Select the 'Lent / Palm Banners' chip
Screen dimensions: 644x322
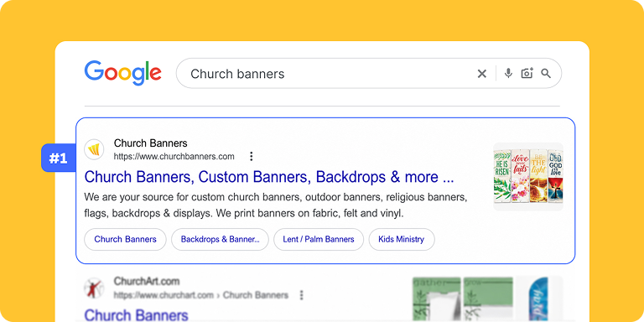(x=319, y=240)
